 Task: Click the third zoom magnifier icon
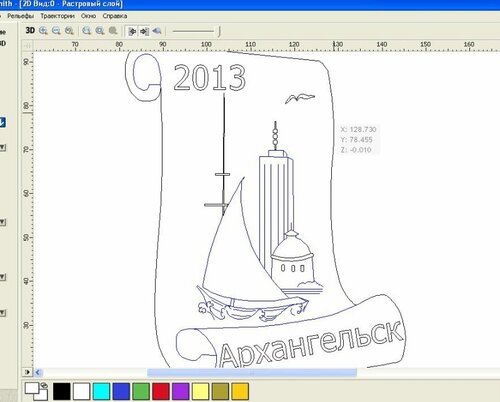coord(69,31)
